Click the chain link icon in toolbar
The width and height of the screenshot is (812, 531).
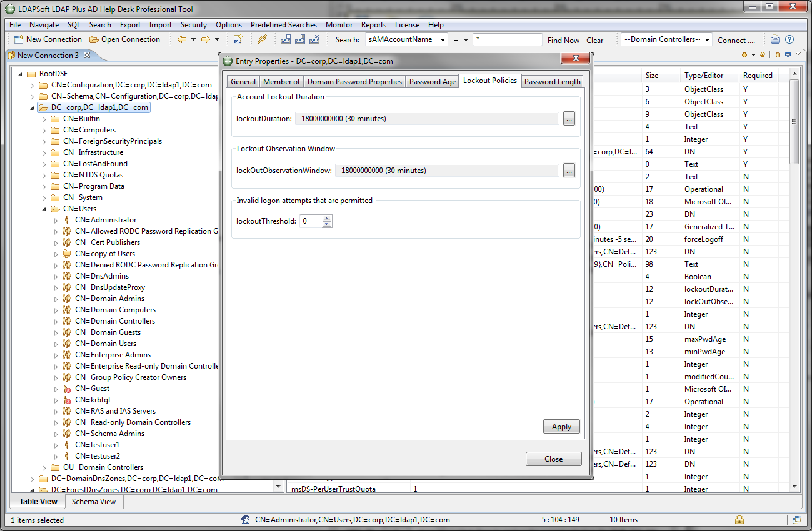point(262,39)
